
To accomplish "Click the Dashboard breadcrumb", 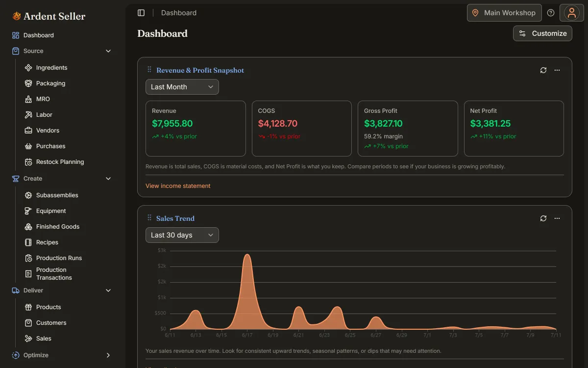I will (x=179, y=13).
